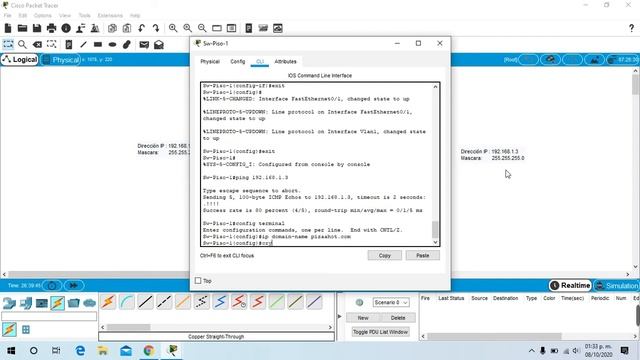Add a Simple PDU envelope
The height and width of the screenshot is (360, 640).
(144, 44)
